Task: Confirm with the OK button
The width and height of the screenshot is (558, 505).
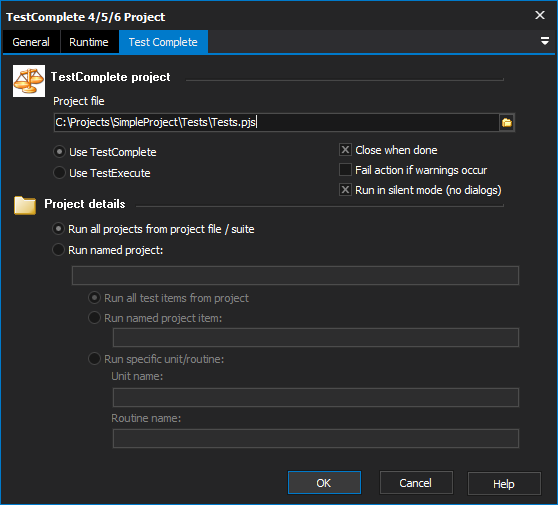Action: tap(324, 483)
